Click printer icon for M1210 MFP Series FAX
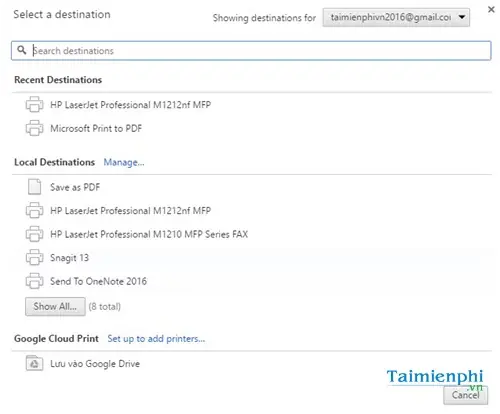This screenshot has height=414, width=500. [x=34, y=234]
